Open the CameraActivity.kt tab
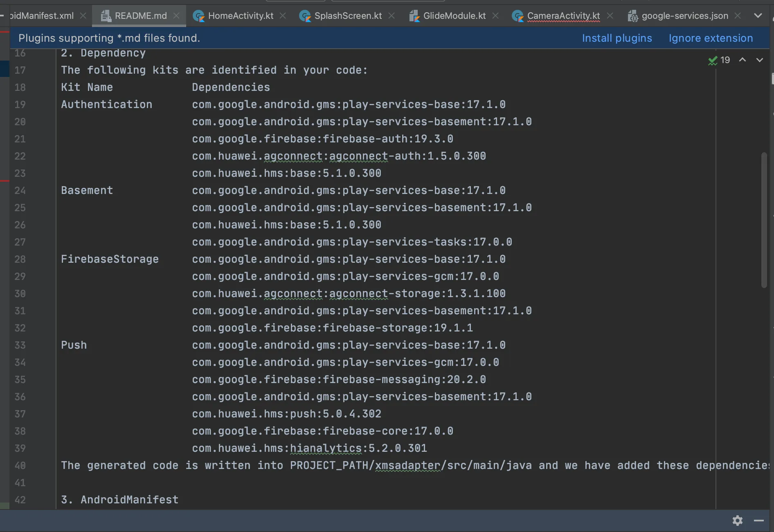 point(563,16)
